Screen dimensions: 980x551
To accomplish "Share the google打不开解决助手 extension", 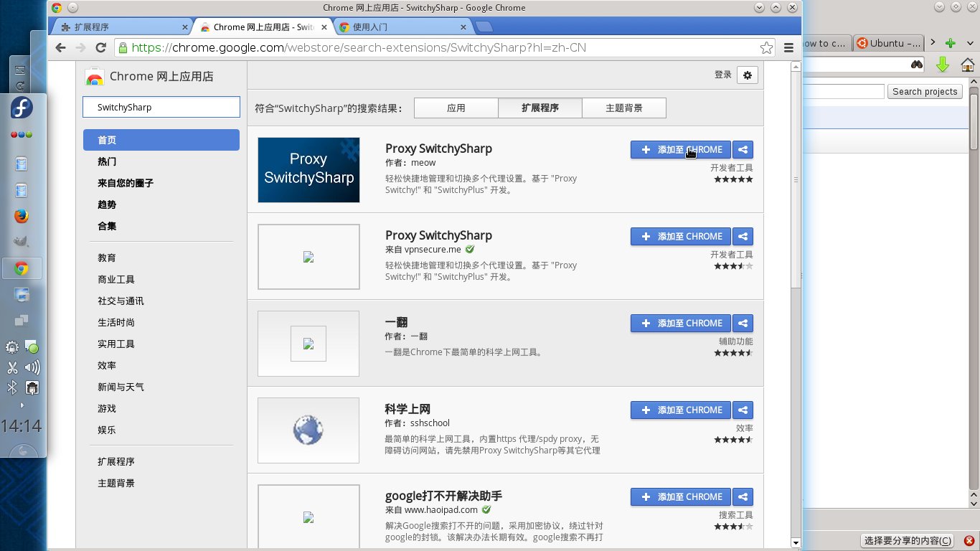I will [x=743, y=496].
